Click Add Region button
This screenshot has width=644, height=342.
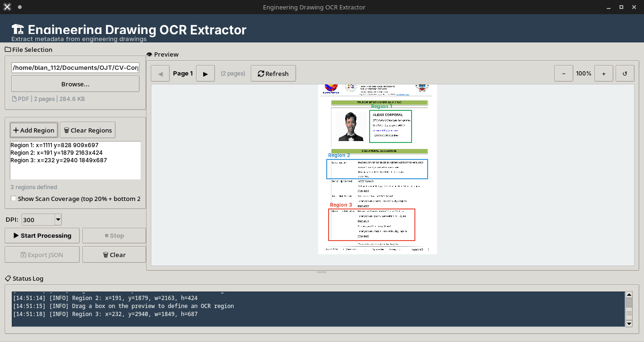pyautogui.click(x=33, y=130)
